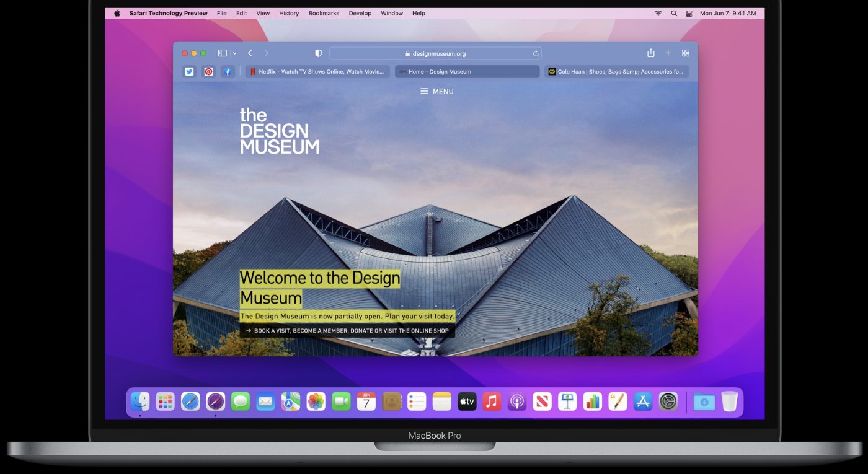Click the Welcome to the Design Museum heading
868x474 pixels.
tap(320, 288)
